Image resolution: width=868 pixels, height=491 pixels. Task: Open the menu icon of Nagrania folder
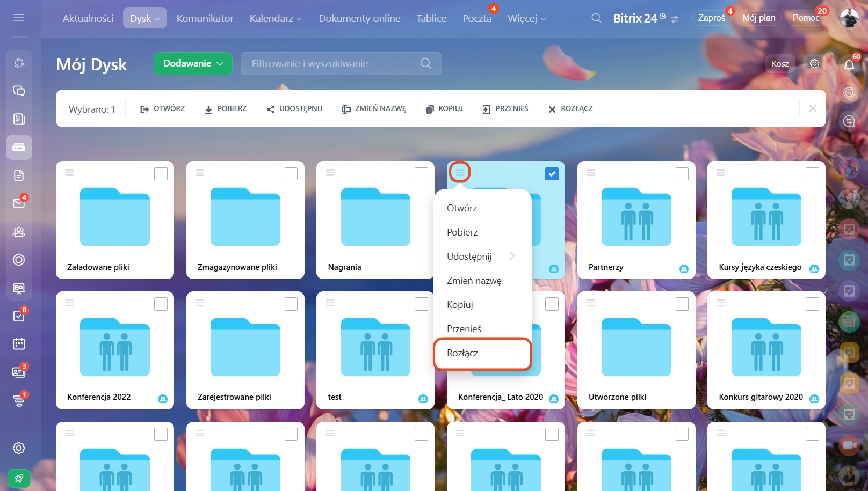[x=330, y=173]
